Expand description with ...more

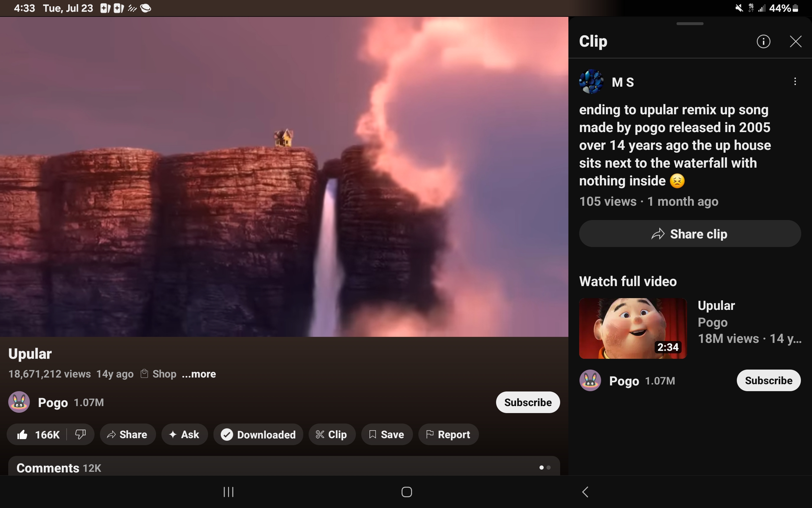[x=199, y=374]
